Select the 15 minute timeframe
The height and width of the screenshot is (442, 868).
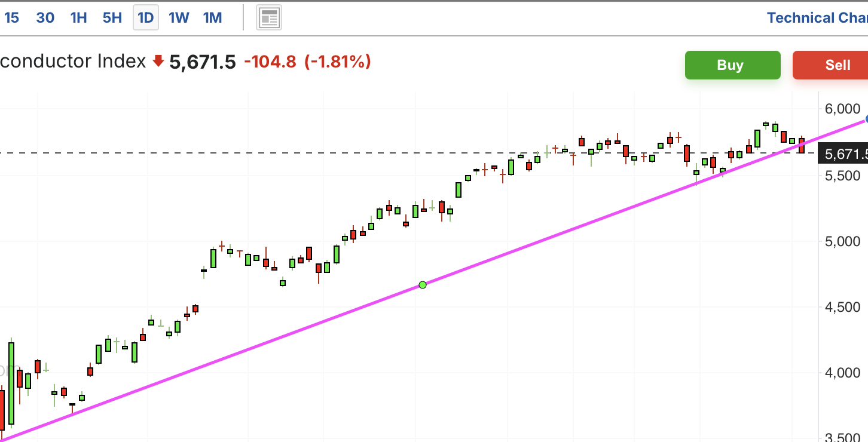pyautogui.click(x=11, y=18)
